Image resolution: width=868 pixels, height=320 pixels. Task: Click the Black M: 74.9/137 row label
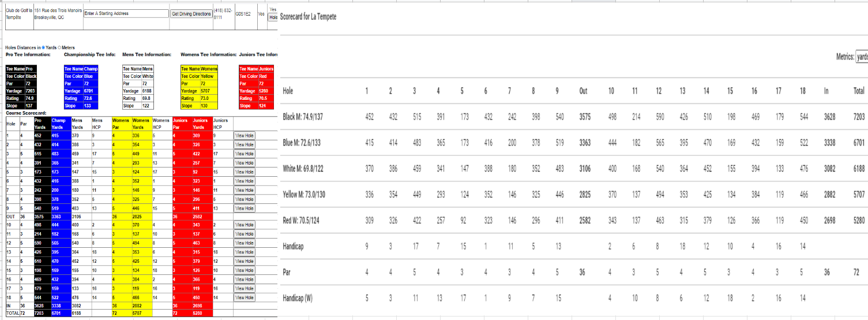tap(303, 117)
